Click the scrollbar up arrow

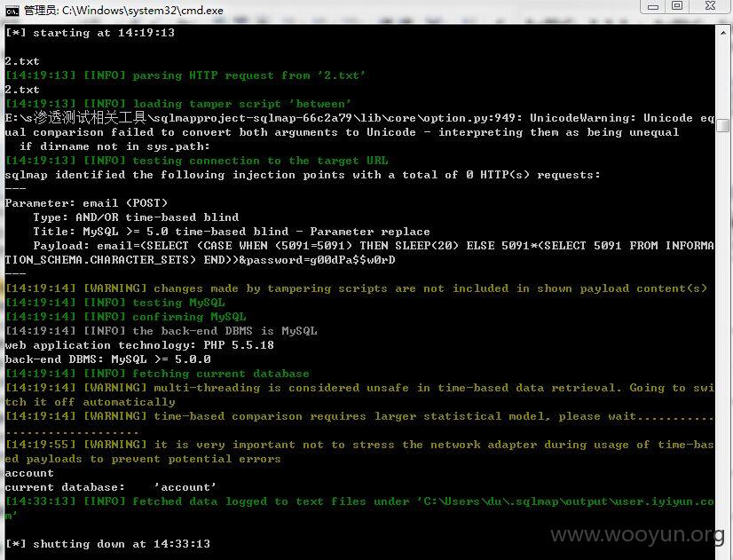(722, 33)
